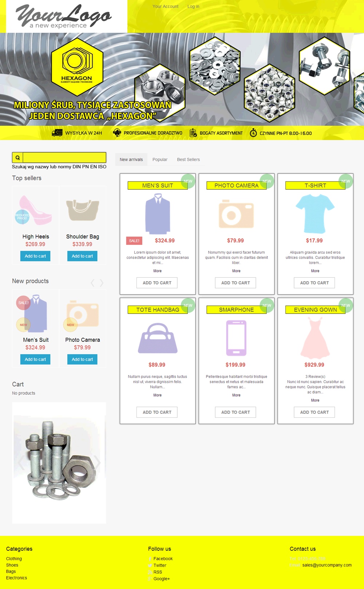
Task: Click the yellow search input field
Action: [x=64, y=157]
